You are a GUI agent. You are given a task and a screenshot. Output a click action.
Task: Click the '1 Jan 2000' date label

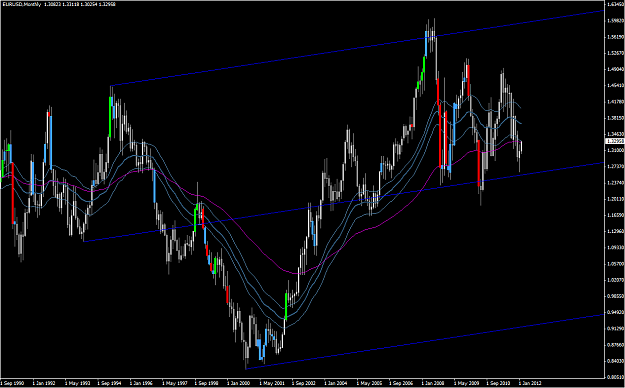[x=239, y=383]
